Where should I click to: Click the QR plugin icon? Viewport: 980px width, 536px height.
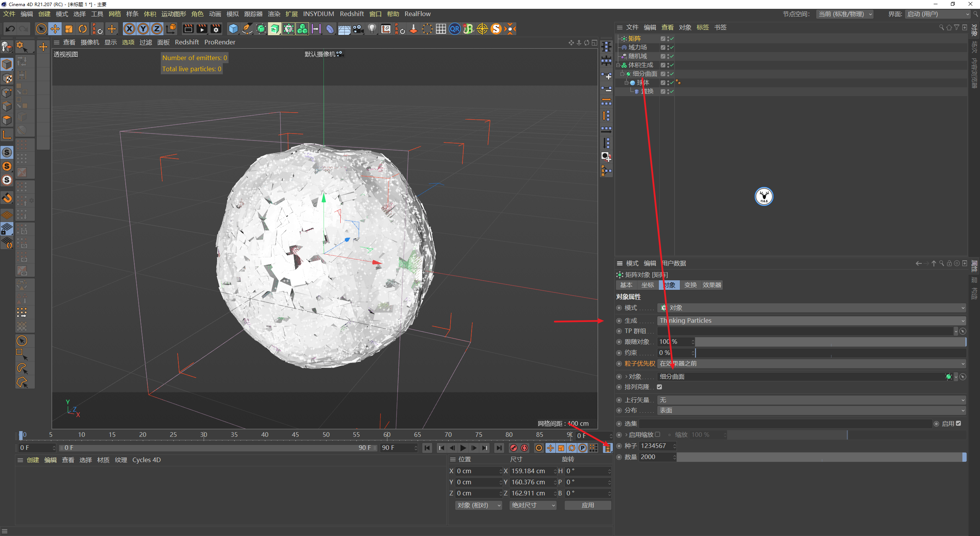pyautogui.click(x=455, y=29)
